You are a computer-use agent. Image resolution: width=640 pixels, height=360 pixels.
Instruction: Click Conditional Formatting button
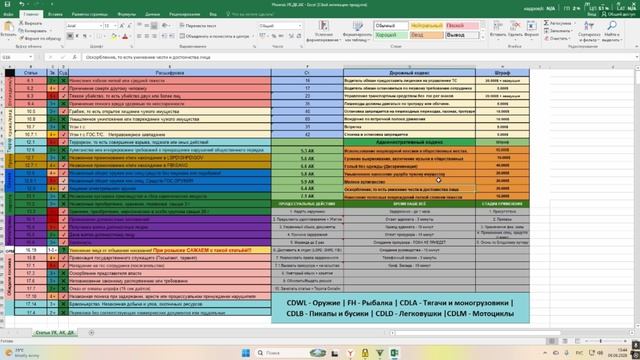324,31
